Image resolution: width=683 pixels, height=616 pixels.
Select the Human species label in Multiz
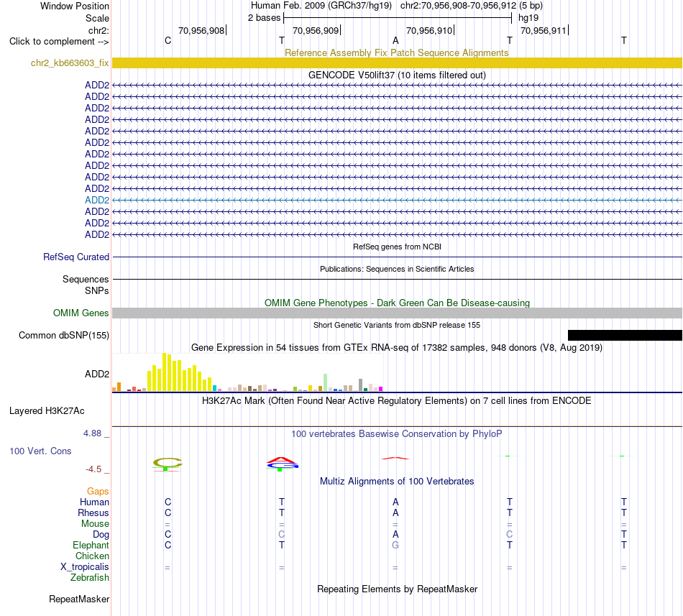[x=94, y=502]
